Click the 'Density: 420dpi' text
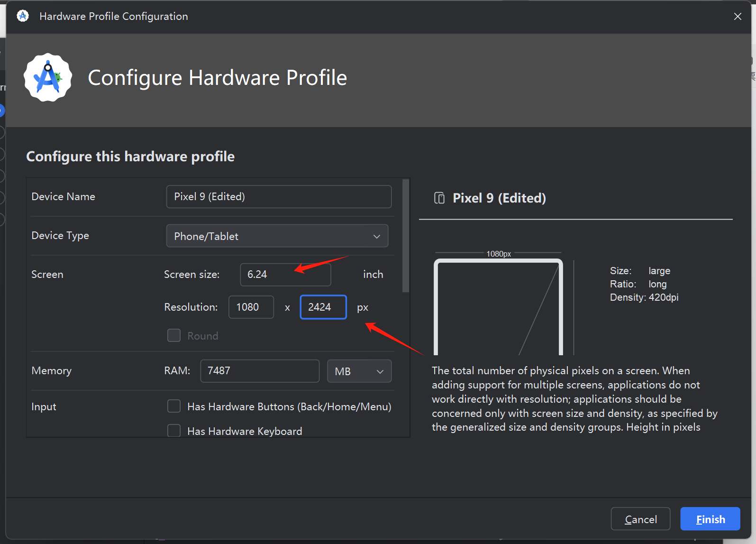Image resolution: width=756 pixels, height=544 pixels. 644,297
